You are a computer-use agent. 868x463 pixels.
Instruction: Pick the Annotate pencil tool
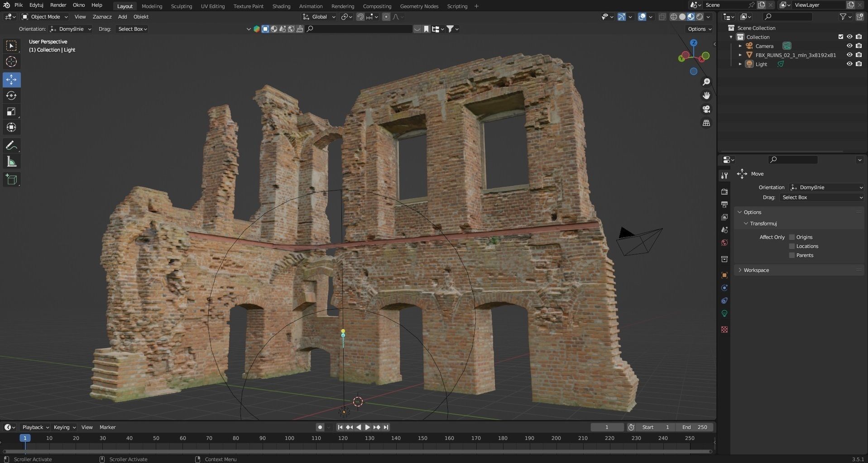click(11, 146)
